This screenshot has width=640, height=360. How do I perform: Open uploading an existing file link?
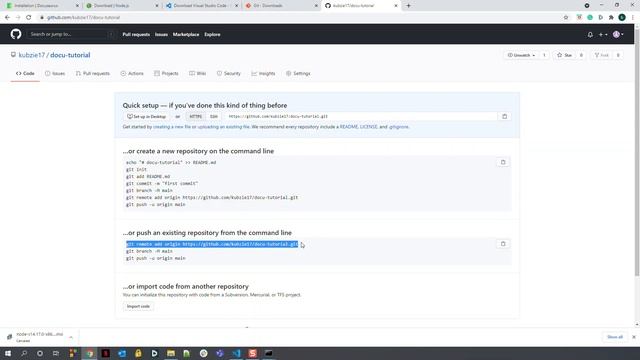(x=223, y=127)
